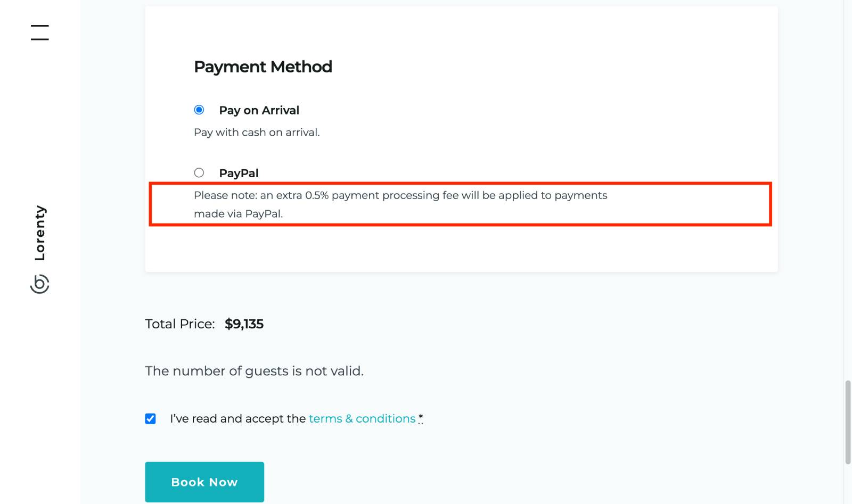
Task: Click the PayPal label text
Action: click(x=239, y=173)
